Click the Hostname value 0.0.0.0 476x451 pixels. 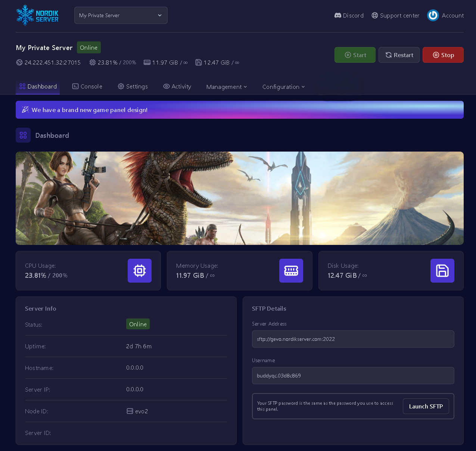point(135,368)
